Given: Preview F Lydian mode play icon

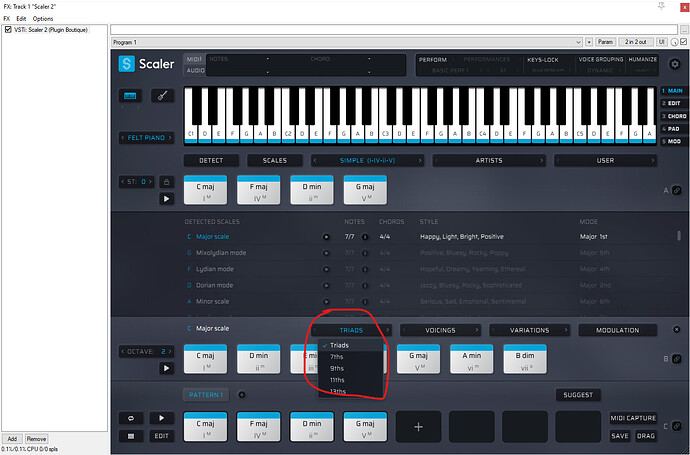Looking at the screenshot, I should [x=326, y=269].
